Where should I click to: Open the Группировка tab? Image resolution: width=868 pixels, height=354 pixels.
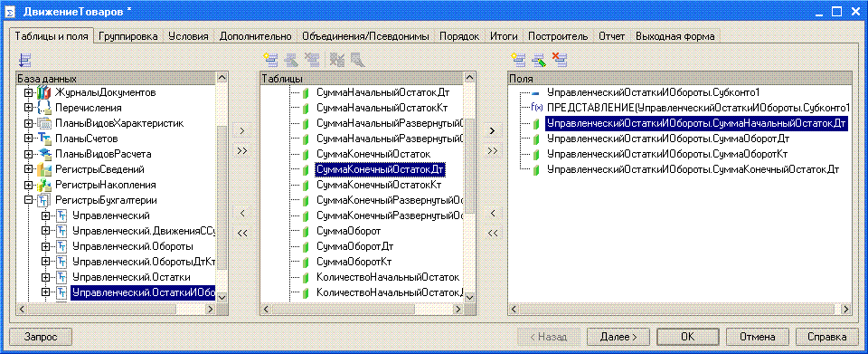[128, 36]
